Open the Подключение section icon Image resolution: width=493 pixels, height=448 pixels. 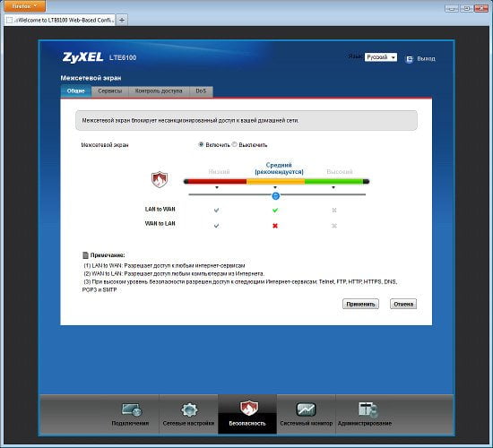tap(132, 410)
